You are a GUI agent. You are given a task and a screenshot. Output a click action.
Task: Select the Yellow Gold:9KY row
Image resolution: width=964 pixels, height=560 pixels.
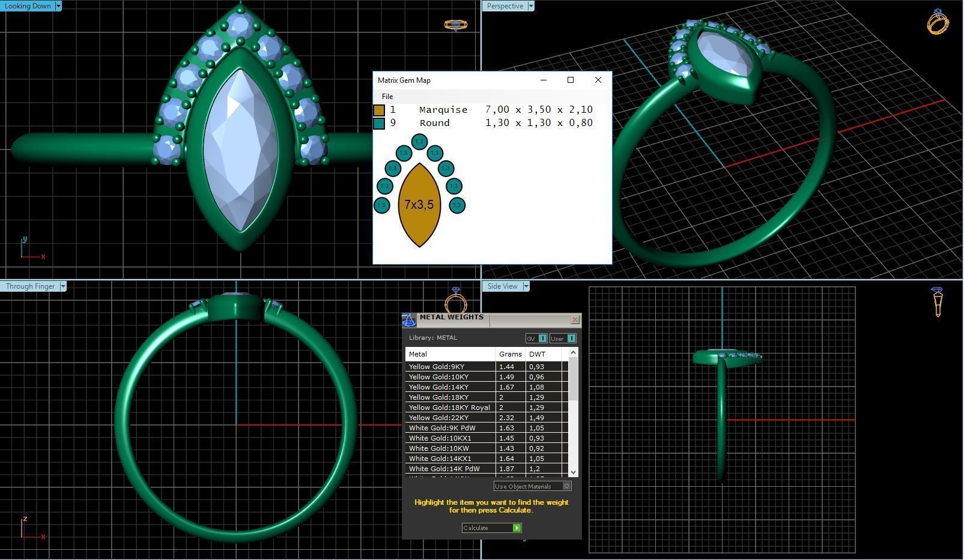point(487,367)
